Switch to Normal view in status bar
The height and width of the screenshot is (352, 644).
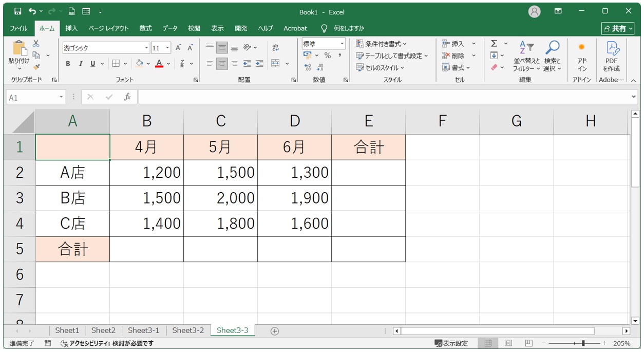click(488, 343)
